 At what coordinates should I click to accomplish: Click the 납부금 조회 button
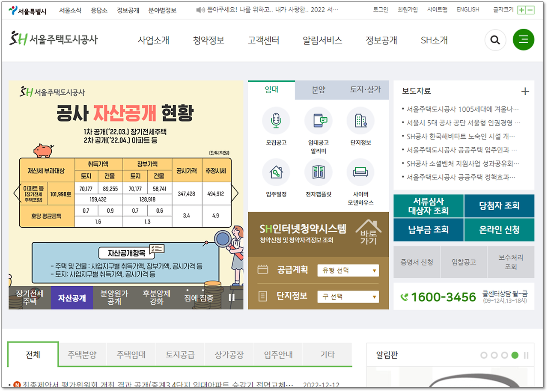coord(429,230)
